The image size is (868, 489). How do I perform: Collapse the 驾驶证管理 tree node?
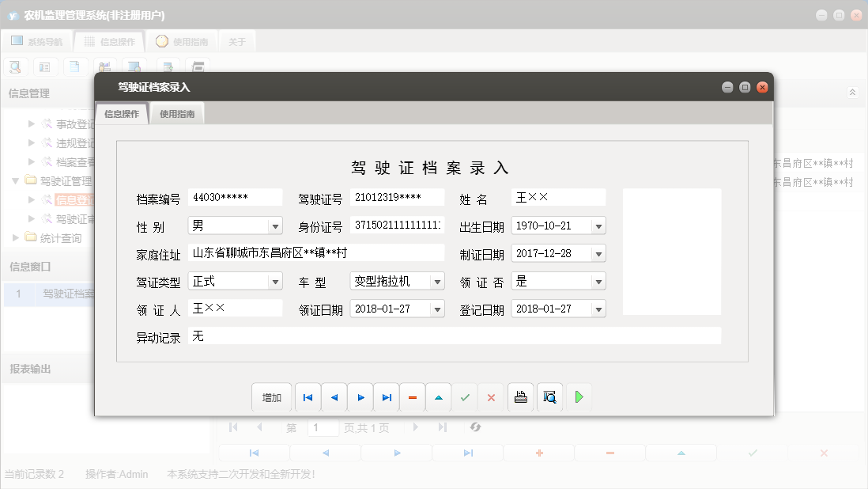tap(16, 180)
